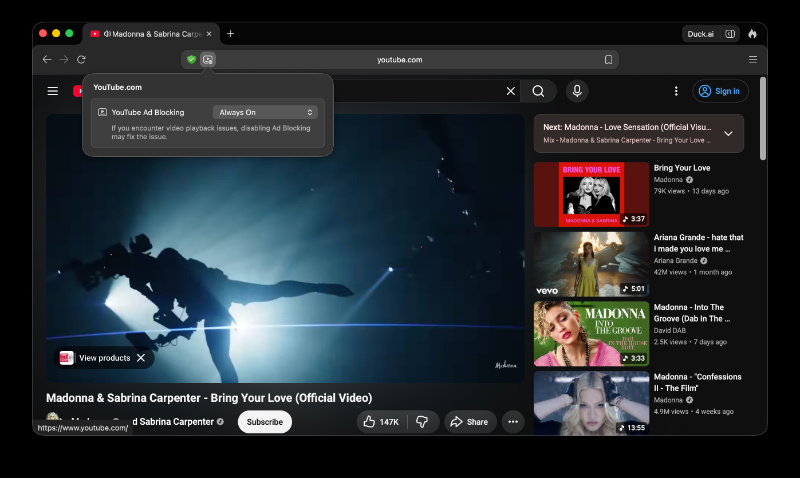Open a new tab with plus button
This screenshot has height=478, width=800.
click(231, 34)
